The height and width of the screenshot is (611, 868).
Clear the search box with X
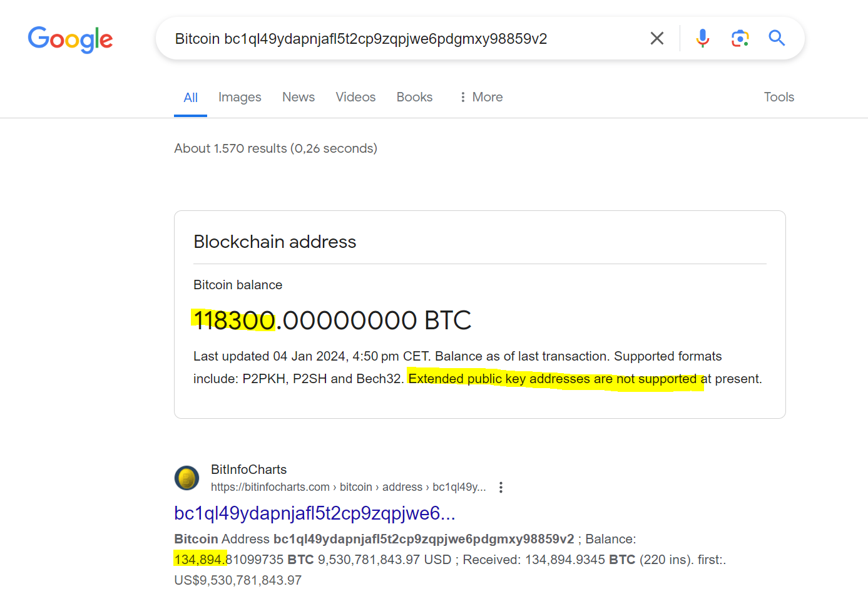pos(657,38)
